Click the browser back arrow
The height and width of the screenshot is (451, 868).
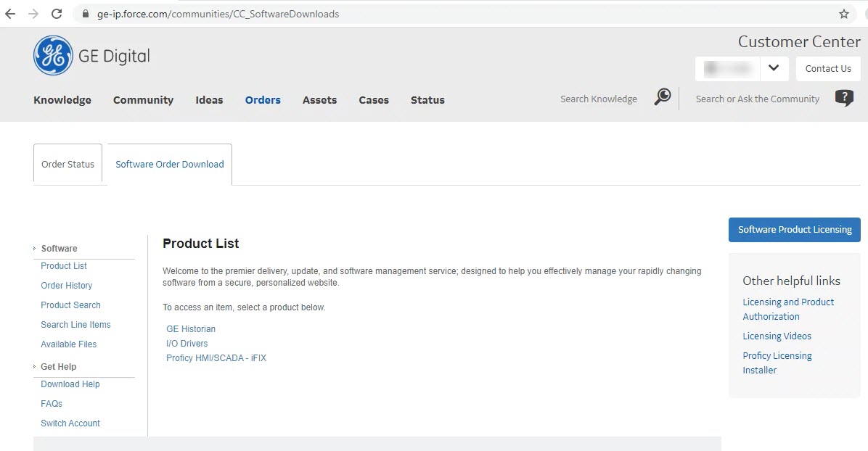pos(10,14)
